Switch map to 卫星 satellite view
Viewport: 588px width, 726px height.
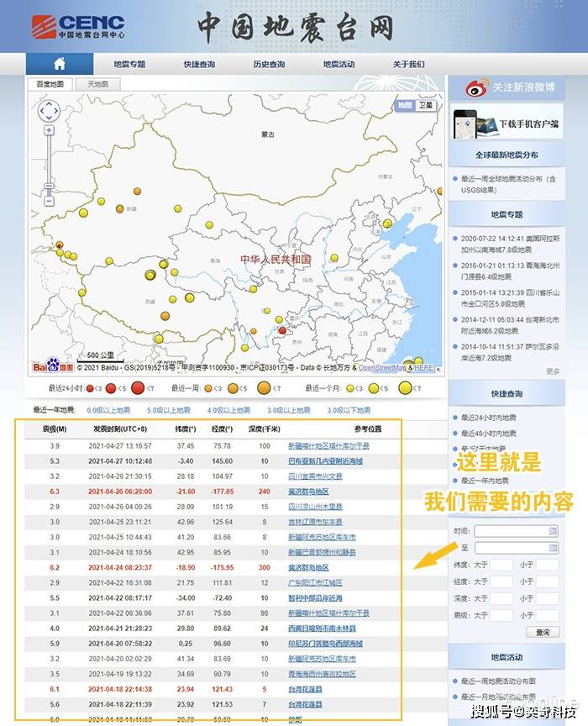point(426,106)
